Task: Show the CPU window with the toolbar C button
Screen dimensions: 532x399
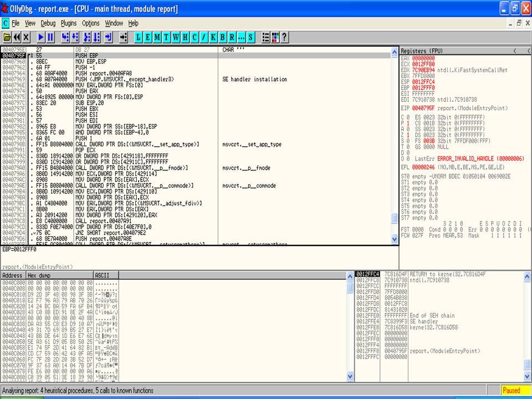Action: (x=195, y=37)
